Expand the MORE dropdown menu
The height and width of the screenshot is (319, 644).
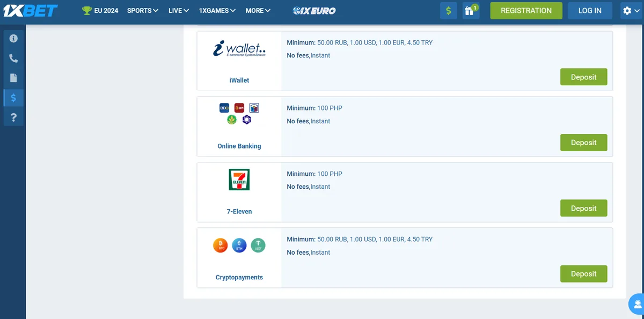(258, 11)
